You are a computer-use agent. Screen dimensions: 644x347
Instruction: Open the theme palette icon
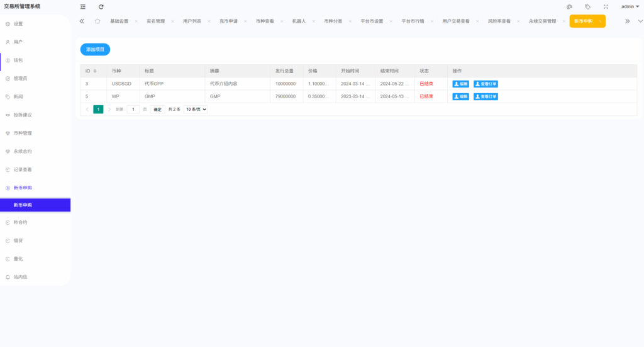tap(569, 6)
